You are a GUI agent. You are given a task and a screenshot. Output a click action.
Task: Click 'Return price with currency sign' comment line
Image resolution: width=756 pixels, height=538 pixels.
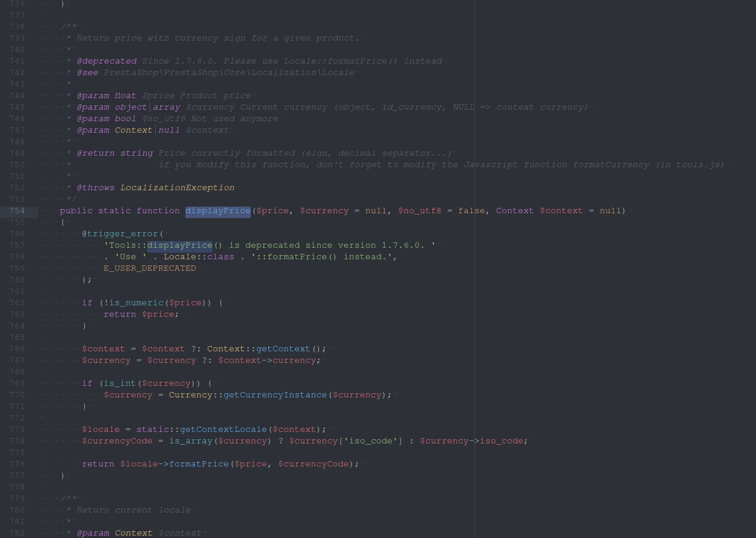pos(218,38)
